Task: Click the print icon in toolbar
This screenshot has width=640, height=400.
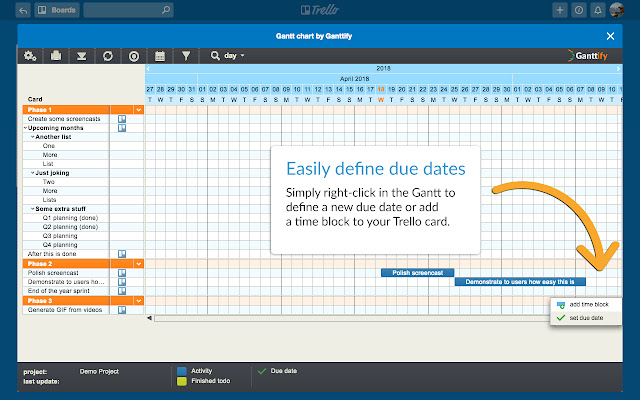Action: 56,56
